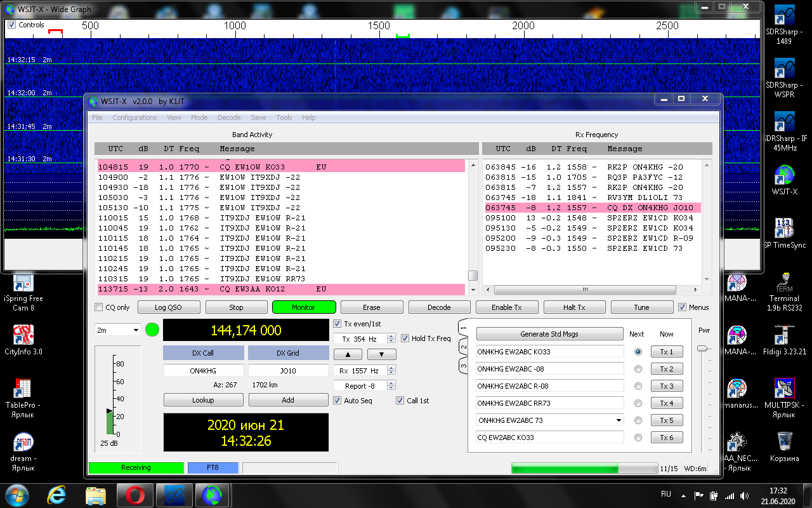
Task: Open the Recycle Bin (Корзина) icon
Action: pos(785,441)
